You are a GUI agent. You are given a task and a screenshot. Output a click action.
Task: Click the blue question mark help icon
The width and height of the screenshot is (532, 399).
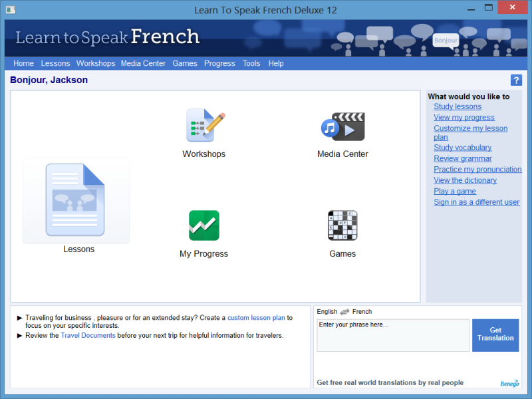[x=516, y=80]
